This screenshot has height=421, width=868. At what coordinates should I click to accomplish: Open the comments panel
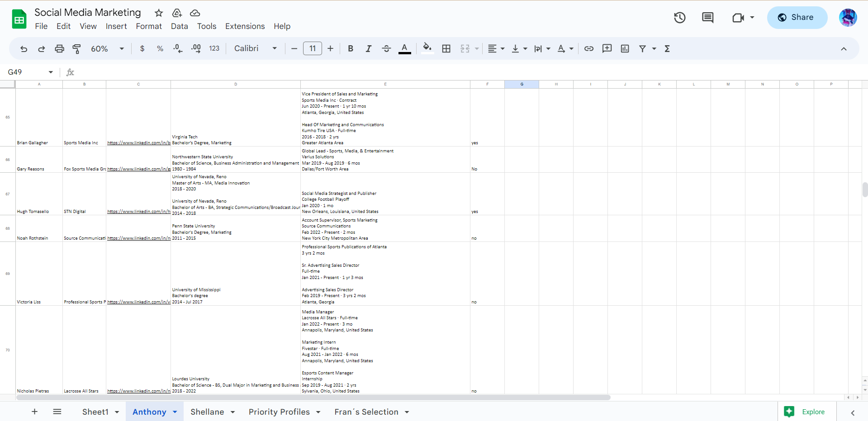(708, 18)
